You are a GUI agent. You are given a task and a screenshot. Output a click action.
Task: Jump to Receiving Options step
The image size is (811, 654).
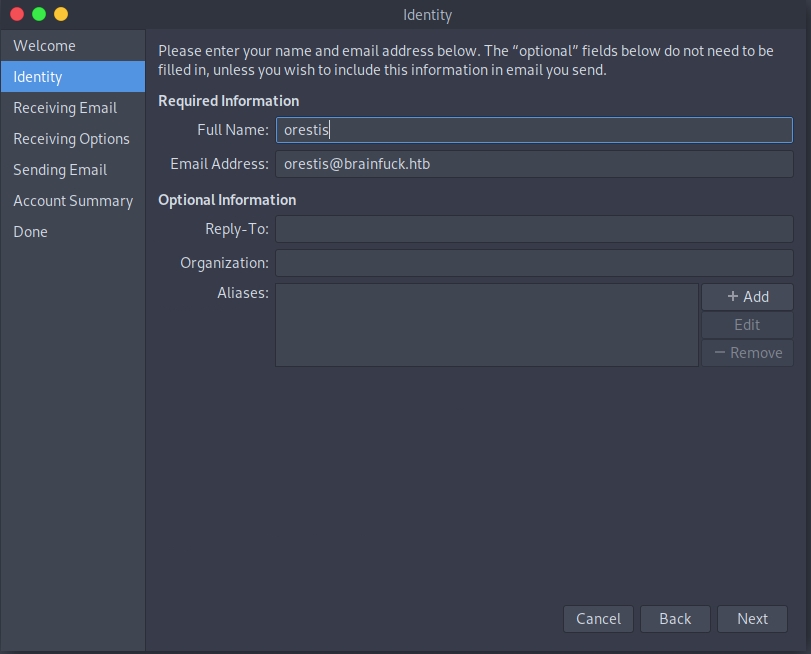pos(71,139)
